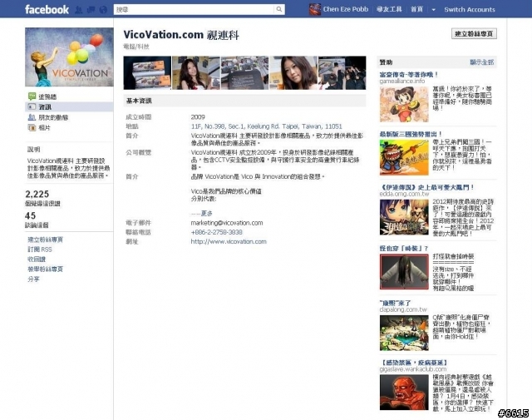Open the edda.omg.com.tw ad title
532x420 pixels.
coord(426,187)
